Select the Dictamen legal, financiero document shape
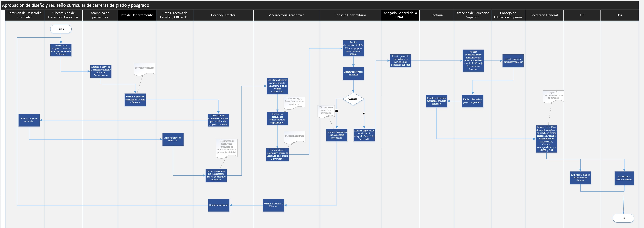Screen dimensions: 644x228 (x=294, y=102)
